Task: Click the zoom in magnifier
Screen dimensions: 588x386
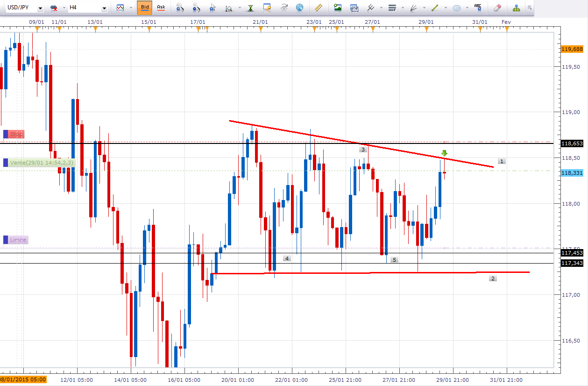Action: (x=180, y=8)
